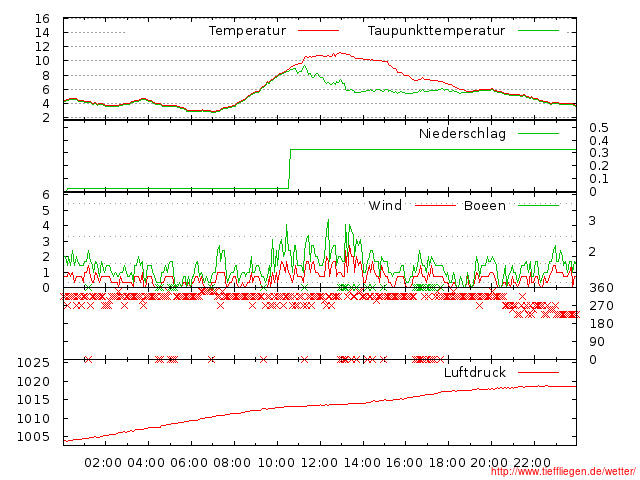Screen dimensions: 640x480
Task: Click the 0.5 precipitation axis value
Action: (599, 128)
